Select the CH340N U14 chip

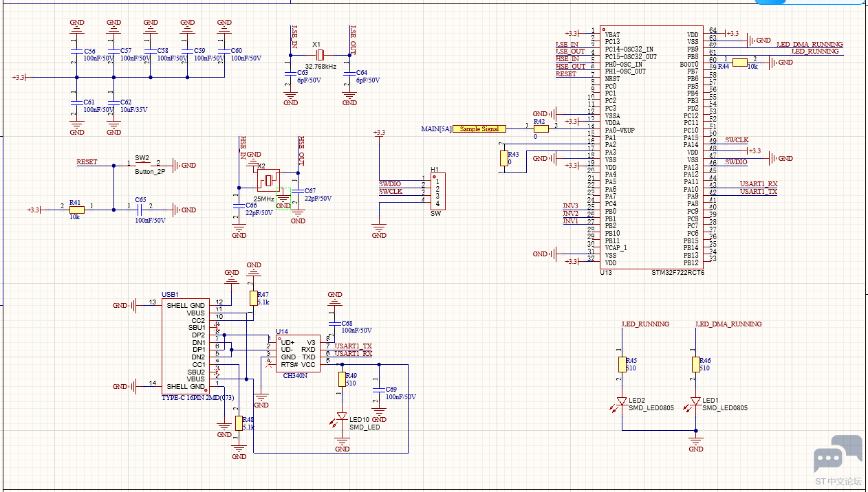(297, 353)
